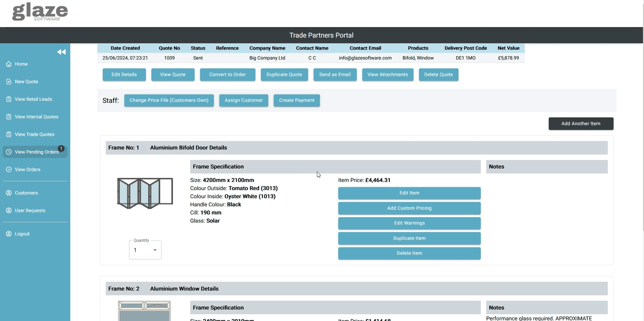Click the DE1 1MO post code cell
The width and height of the screenshot is (644, 321).
[466, 58]
